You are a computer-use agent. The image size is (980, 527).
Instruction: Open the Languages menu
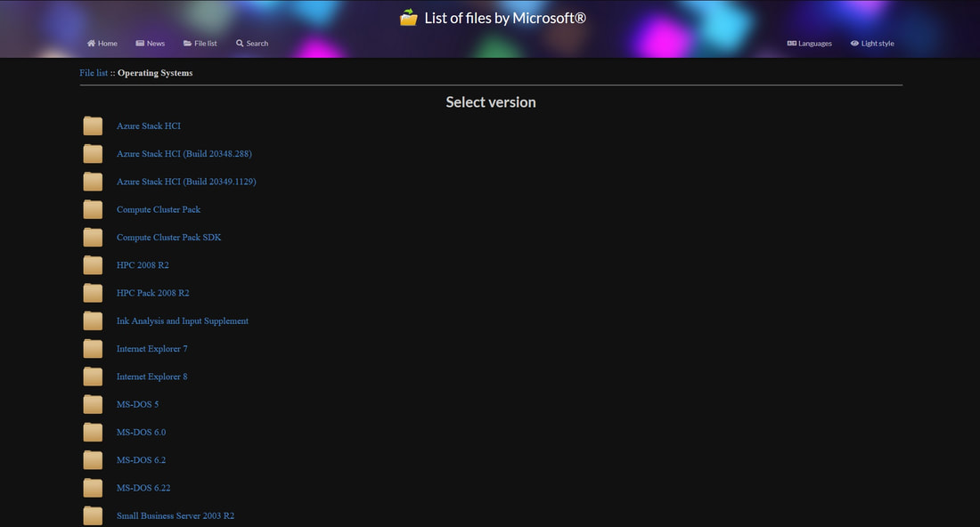pyautogui.click(x=809, y=44)
